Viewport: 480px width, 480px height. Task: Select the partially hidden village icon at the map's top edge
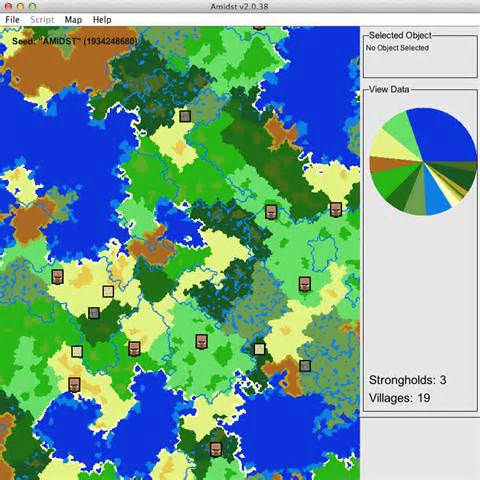[x=259, y=28]
